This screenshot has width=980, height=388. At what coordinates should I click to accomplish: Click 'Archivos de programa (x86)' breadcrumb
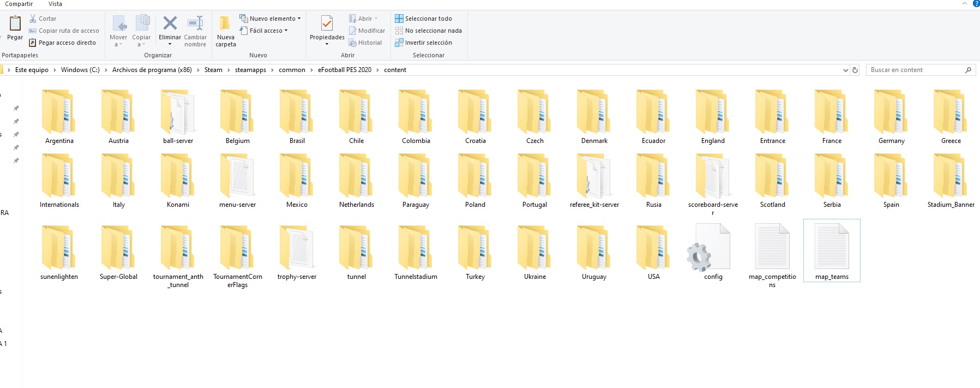pyautogui.click(x=152, y=70)
